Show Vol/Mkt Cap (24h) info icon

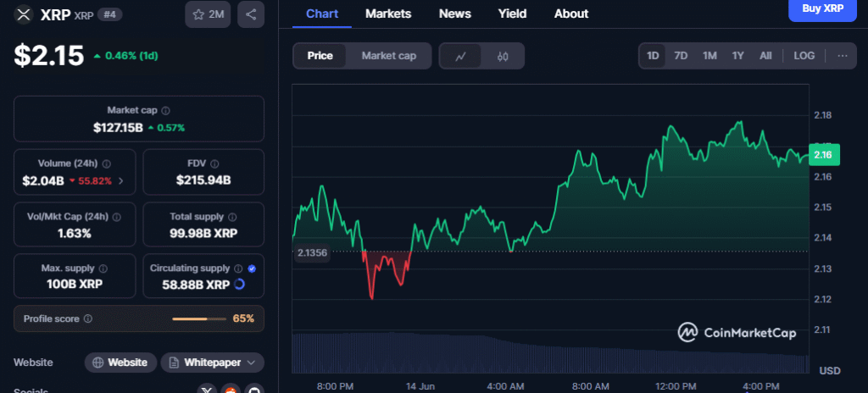click(x=117, y=218)
